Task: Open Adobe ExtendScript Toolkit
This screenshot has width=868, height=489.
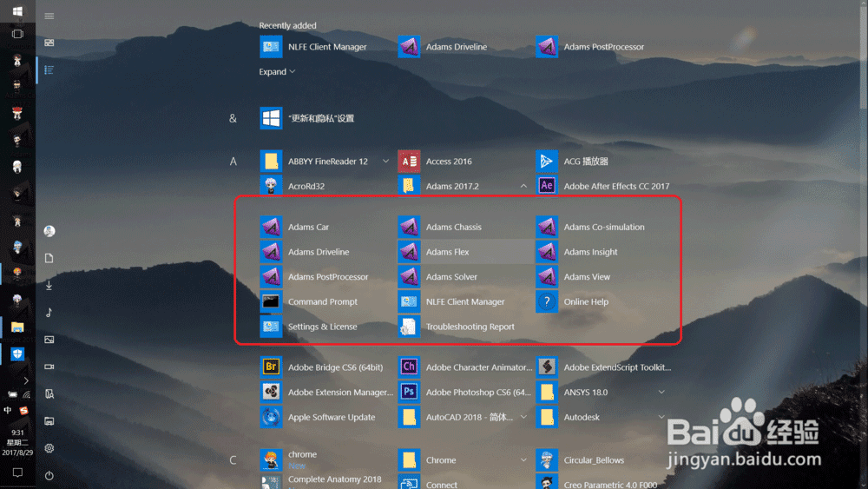Action: pos(603,367)
